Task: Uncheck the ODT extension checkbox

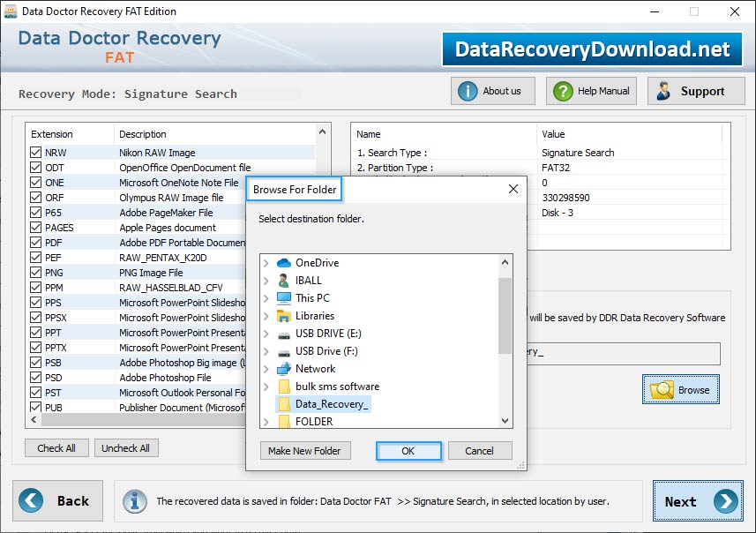Action: click(35, 168)
